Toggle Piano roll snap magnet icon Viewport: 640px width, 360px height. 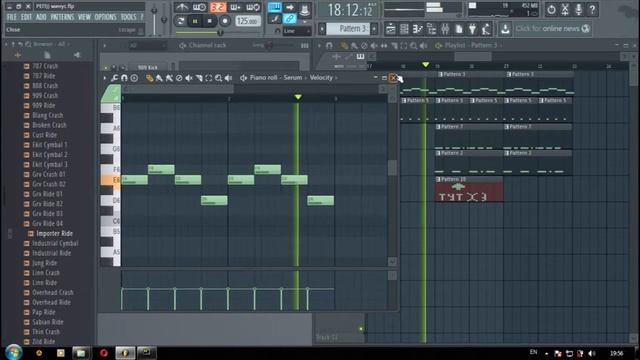point(124,78)
